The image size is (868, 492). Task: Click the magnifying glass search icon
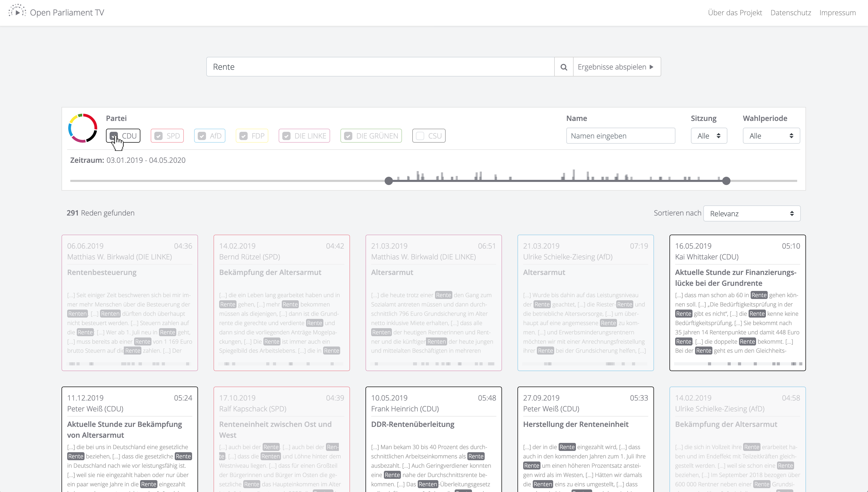(564, 67)
